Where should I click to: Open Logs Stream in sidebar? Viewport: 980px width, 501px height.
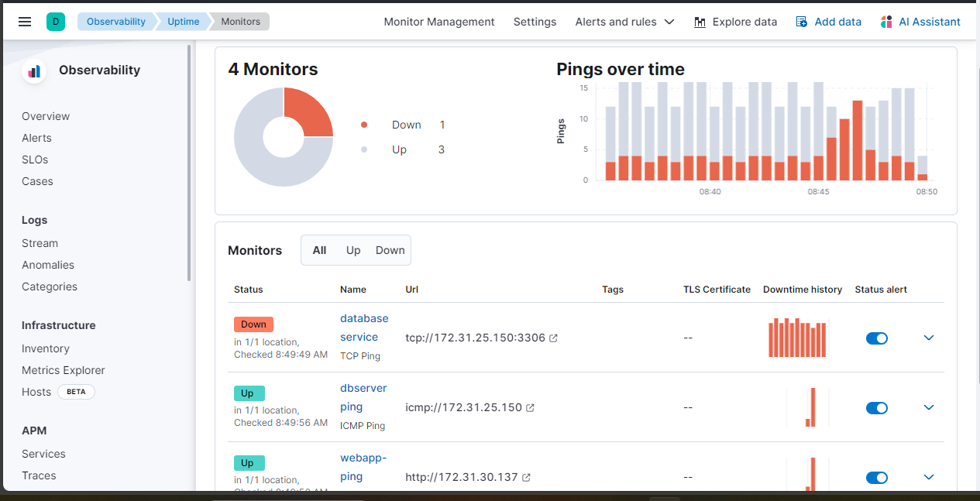click(40, 243)
